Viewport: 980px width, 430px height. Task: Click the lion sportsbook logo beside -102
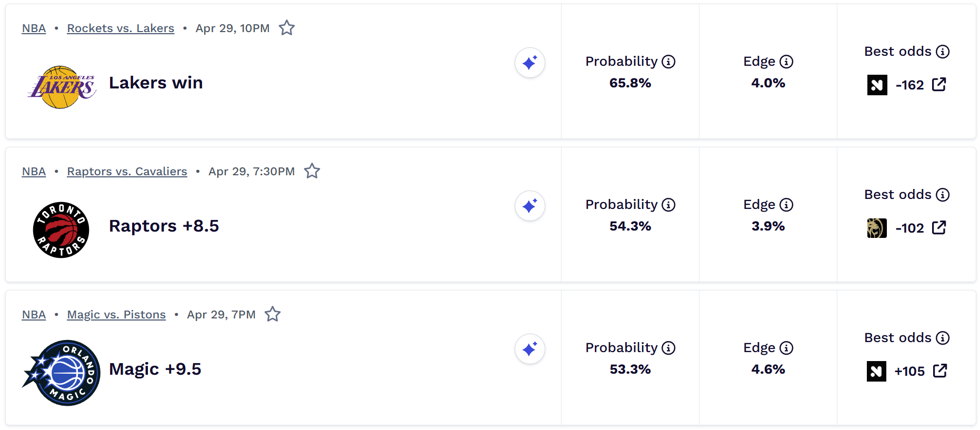point(877,228)
